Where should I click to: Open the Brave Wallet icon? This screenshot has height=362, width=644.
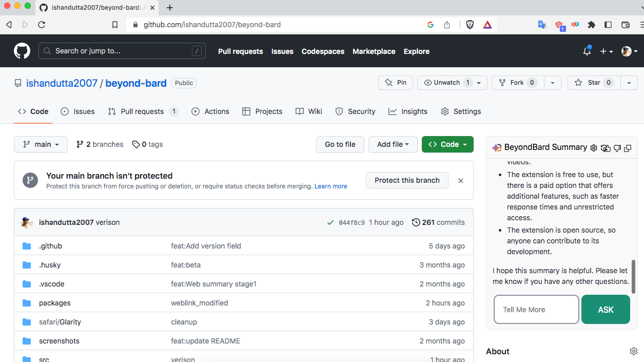coord(625,25)
